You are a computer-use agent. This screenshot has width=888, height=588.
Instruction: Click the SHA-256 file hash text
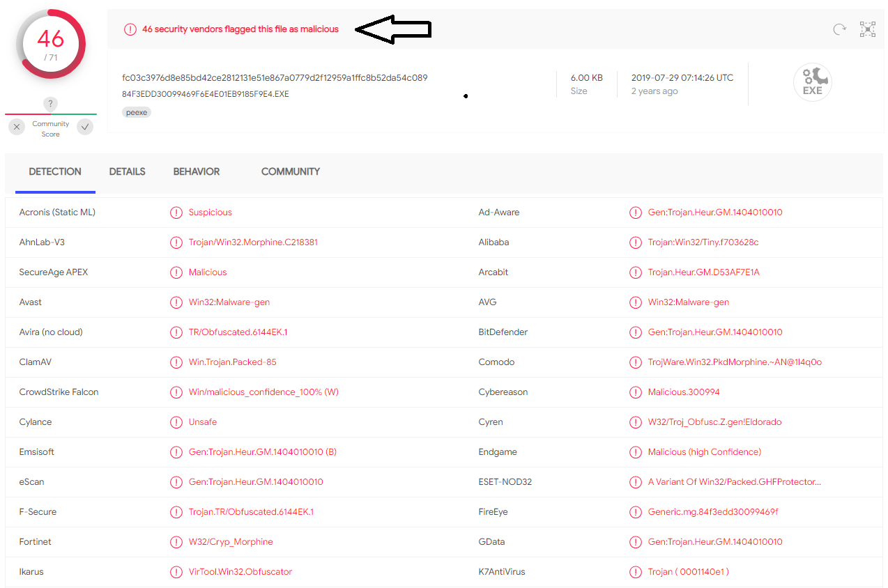pyautogui.click(x=275, y=78)
